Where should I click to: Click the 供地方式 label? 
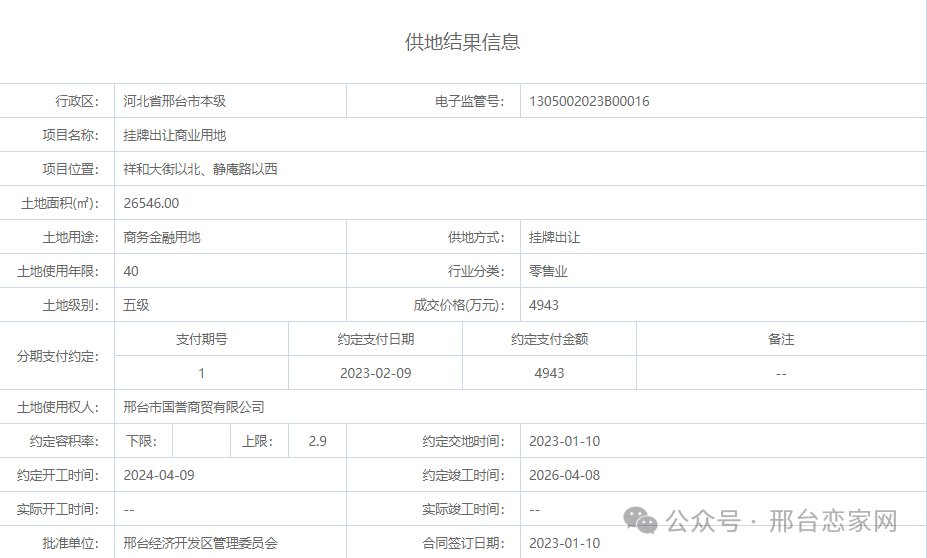point(476,237)
